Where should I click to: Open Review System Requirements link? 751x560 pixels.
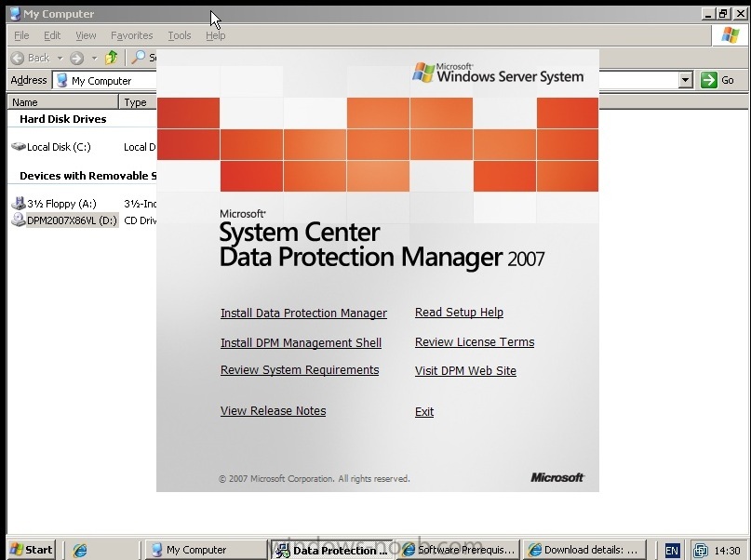pos(300,370)
